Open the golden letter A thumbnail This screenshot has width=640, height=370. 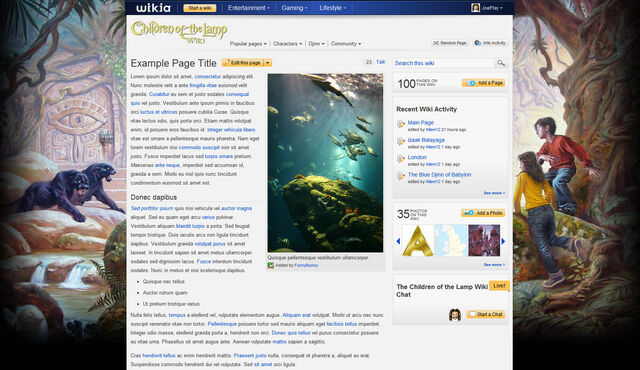(x=418, y=241)
